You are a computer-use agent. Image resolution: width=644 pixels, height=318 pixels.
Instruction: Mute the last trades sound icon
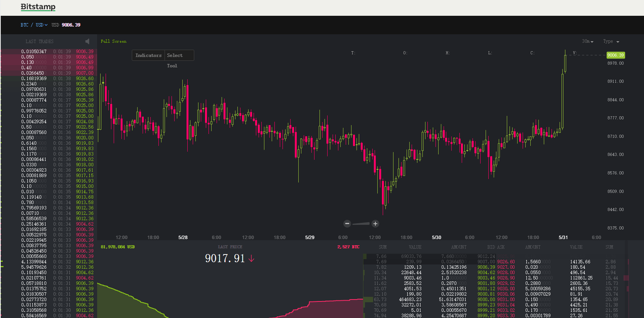87,41
